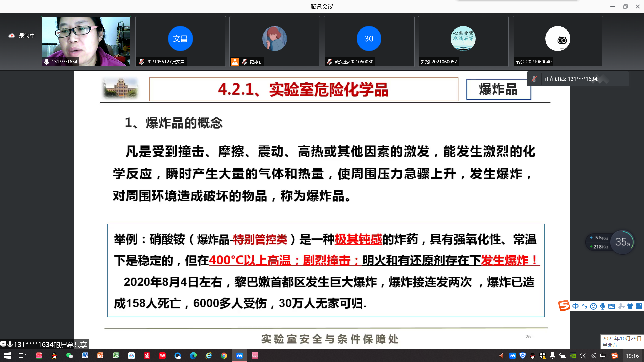The image size is (644, 362).
Task: Open the Sogou emoji picker
Action: [593, 306]
